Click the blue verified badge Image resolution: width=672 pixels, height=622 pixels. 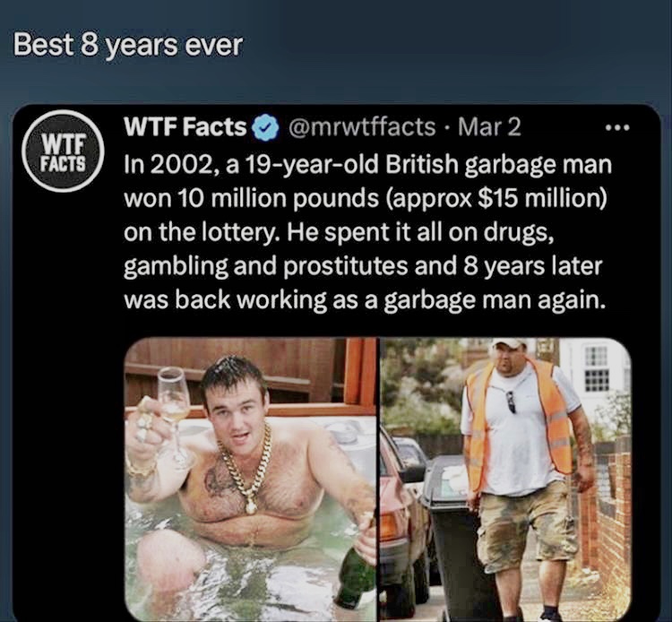265,127
